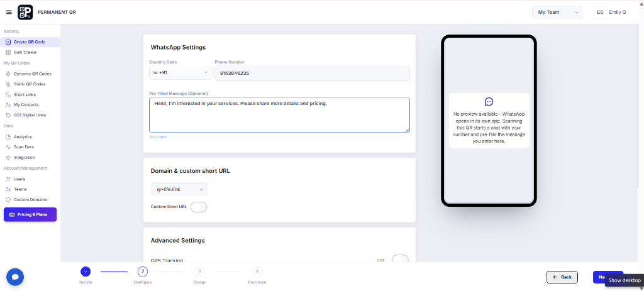Click the Permanent QR logo
This screenshot has height=291, width=644.
tap(25, 13)
